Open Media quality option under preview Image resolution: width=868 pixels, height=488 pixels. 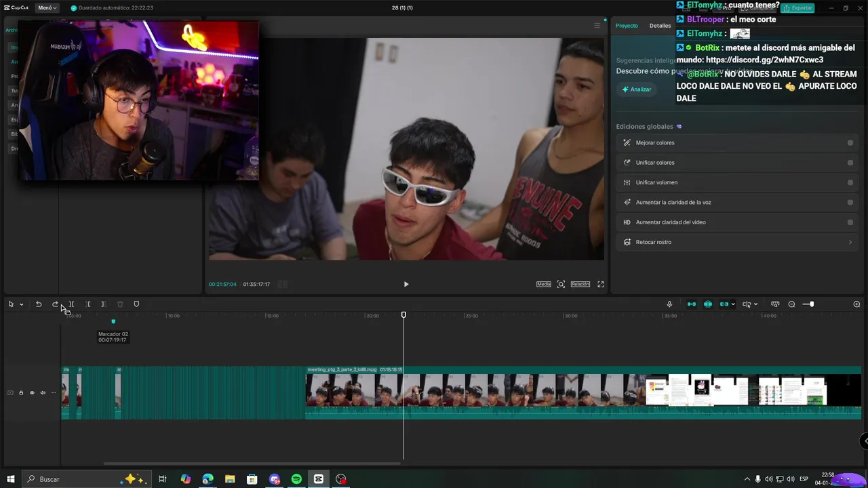click(544, 284)
